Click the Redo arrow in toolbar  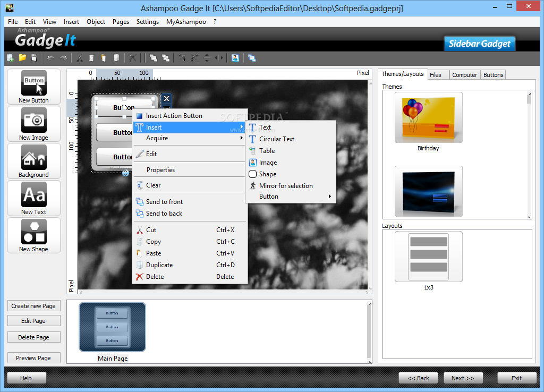(63, 58)
